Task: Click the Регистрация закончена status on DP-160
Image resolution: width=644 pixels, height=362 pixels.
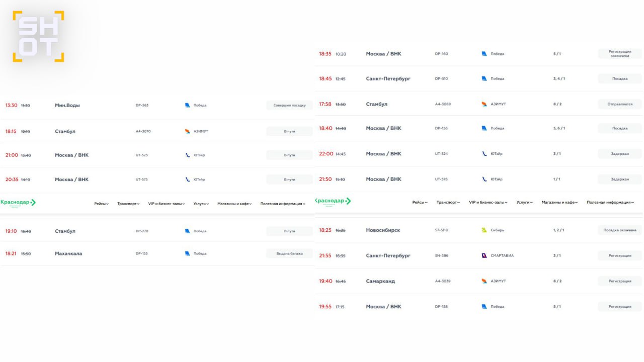Action: click(619, 53)
